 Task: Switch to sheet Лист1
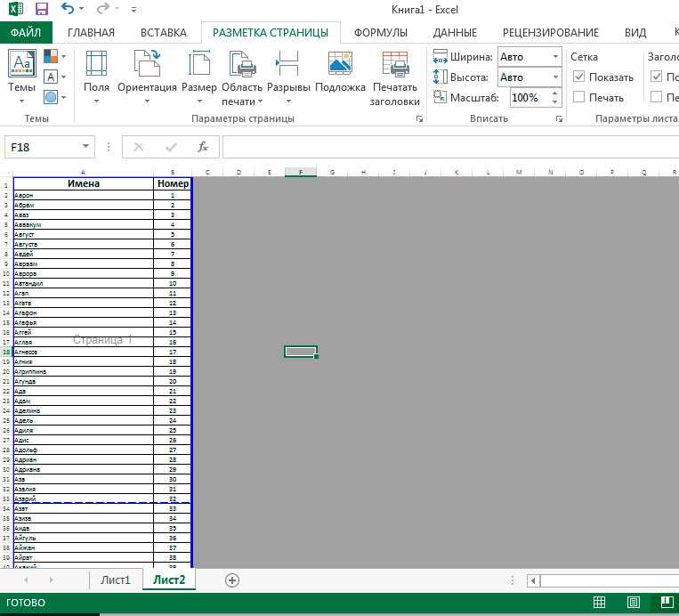coord(115,580)
